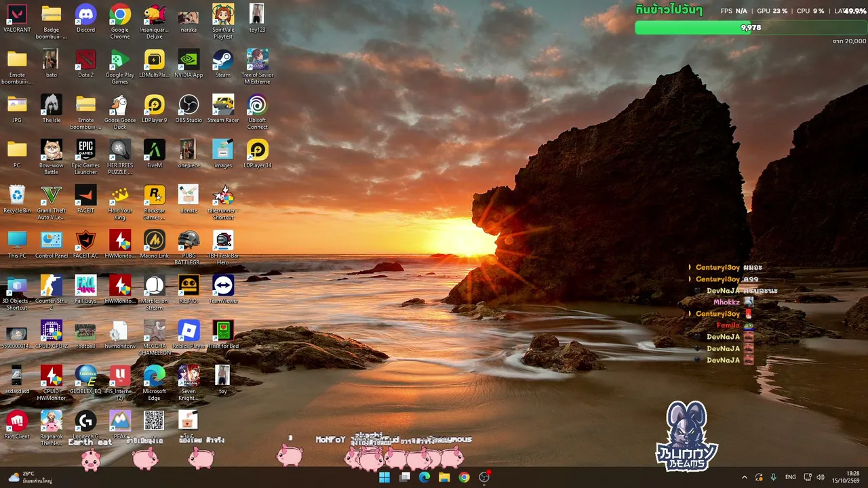The width and height of the screenshot is (868, 488).
Task: Open the weather widget showing 29°C
Action: 31,477
